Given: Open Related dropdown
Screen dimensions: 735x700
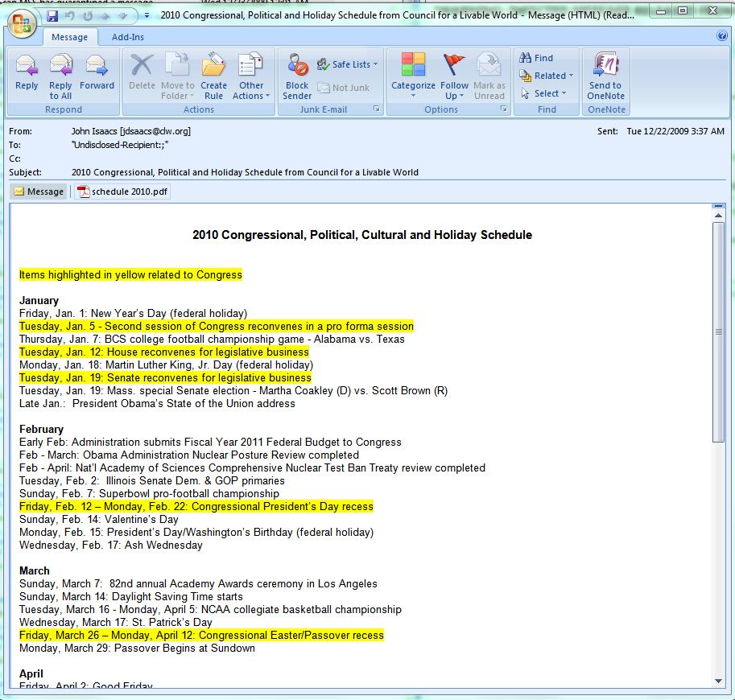Looking at the screenshot, I should click(x=546, y=76).
